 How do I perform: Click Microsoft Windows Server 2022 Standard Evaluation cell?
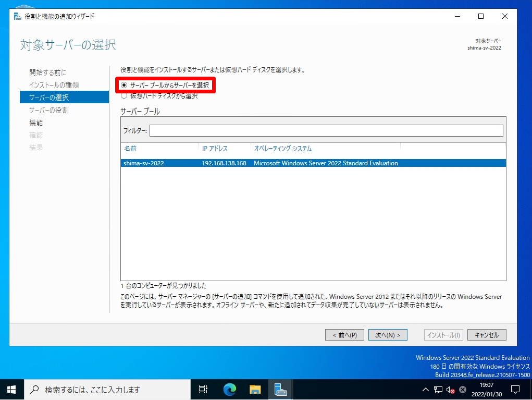pos(326,163)
